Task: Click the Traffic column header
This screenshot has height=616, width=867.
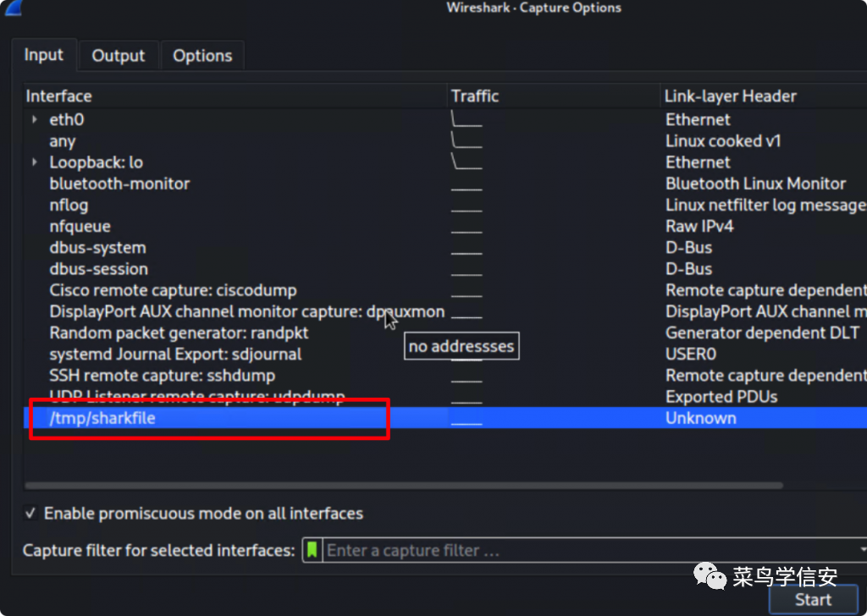Action: click(553, 96)
